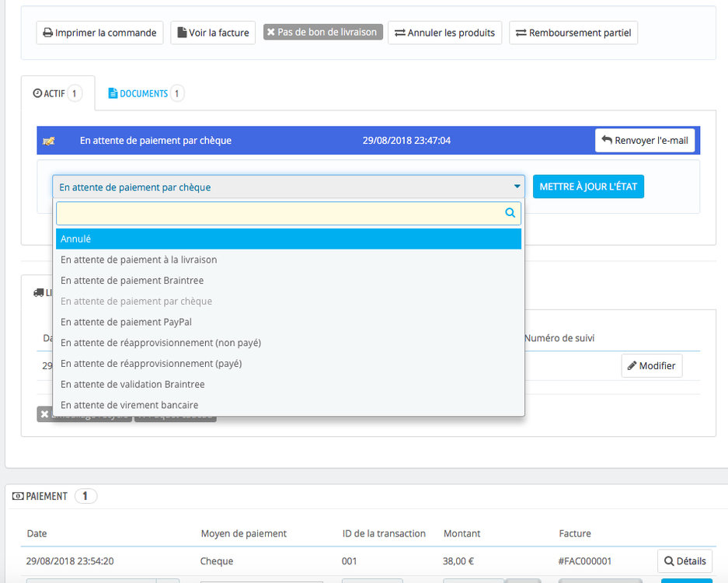Click the magnifier icon on Détails

(x=669, y=561)
